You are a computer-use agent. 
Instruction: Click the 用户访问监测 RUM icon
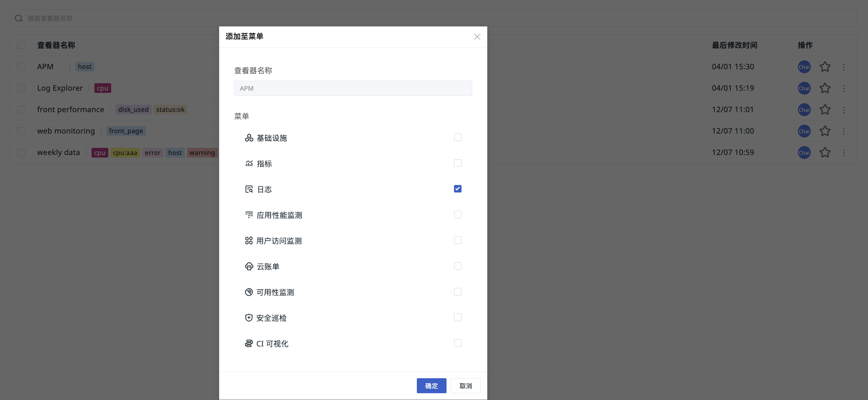(x=249, y=241)
